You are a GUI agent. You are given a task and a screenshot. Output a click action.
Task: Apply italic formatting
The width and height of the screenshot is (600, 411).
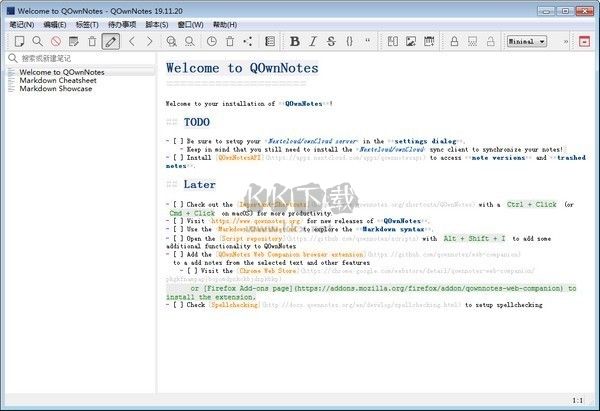tap(313, 41)
